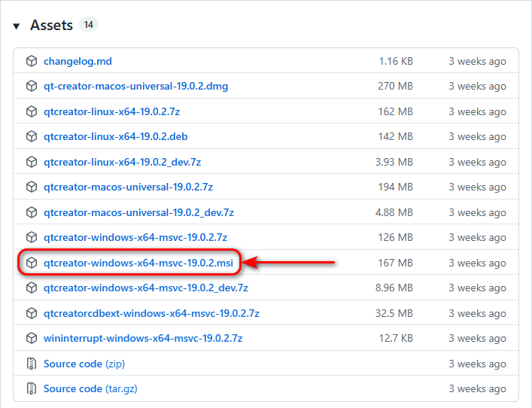532x408 pixels.
Task: Click package icon beside the .deb file
Action: 32,136
